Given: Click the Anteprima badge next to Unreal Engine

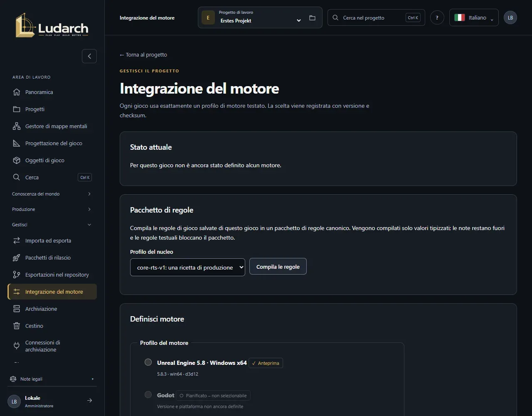Looking at the screenshot, I should coord(266,363).
